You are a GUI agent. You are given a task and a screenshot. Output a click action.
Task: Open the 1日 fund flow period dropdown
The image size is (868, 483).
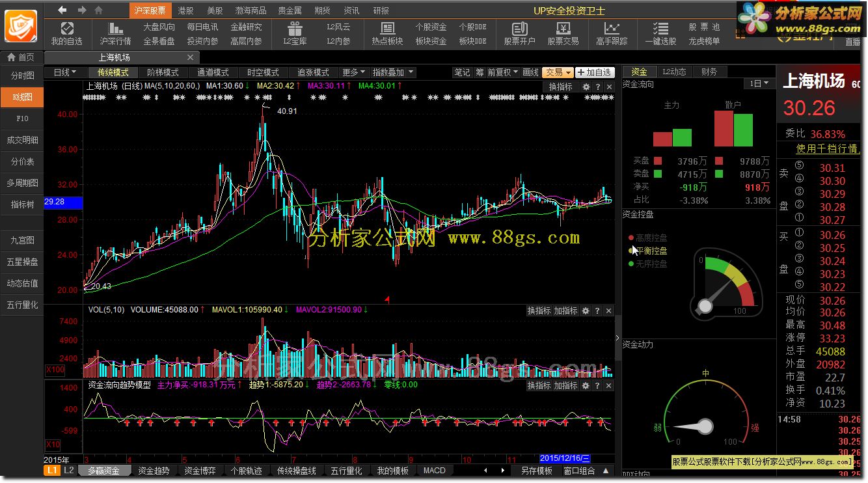(759, 84)
